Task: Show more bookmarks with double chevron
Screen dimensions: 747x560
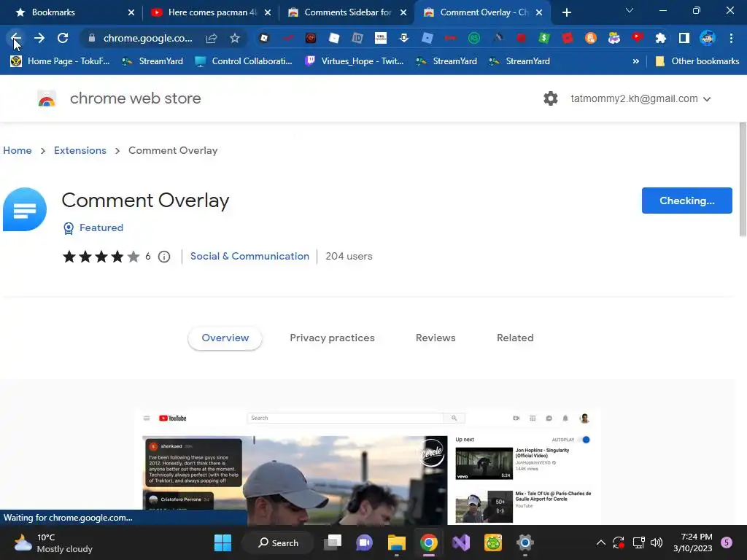Action: [636, 61]
